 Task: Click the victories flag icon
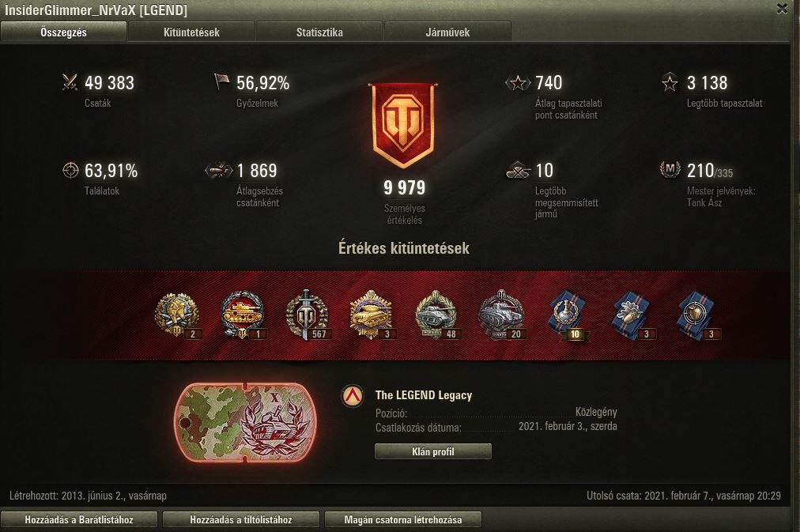tap(221, 81)
